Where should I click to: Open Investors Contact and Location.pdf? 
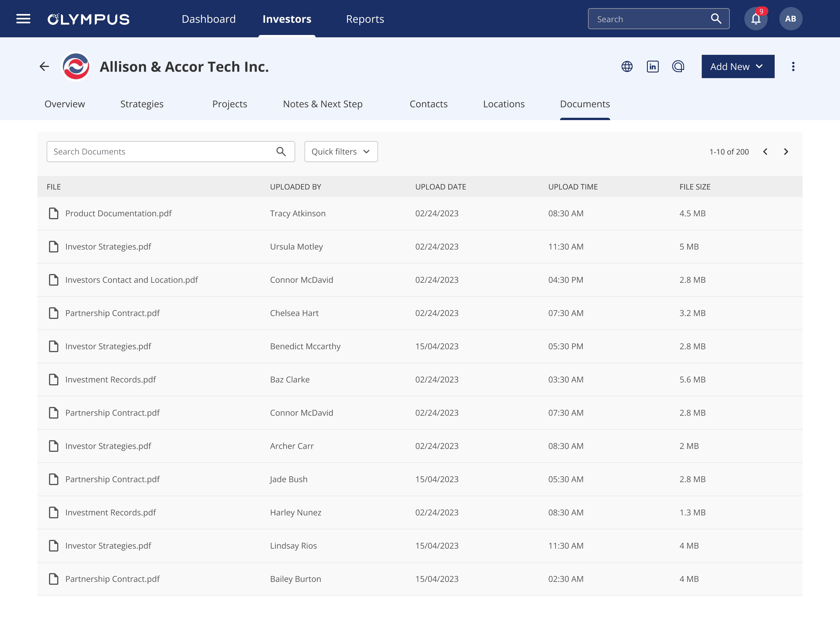pos(131,280)
